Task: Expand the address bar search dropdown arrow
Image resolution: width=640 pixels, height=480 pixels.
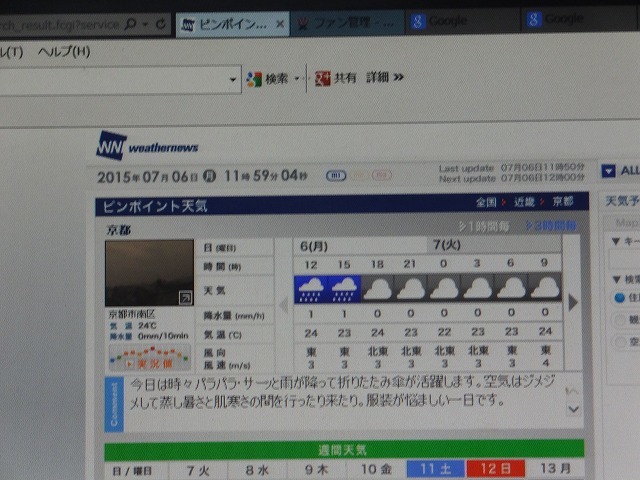Action: pos(145,24)
